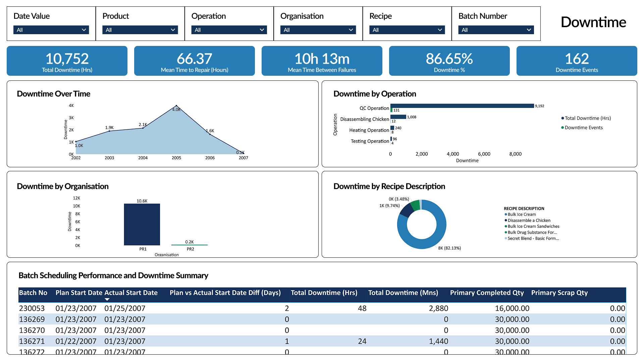
Task: Sort by Plan Start Date column
Action: (x=78, y=293)
